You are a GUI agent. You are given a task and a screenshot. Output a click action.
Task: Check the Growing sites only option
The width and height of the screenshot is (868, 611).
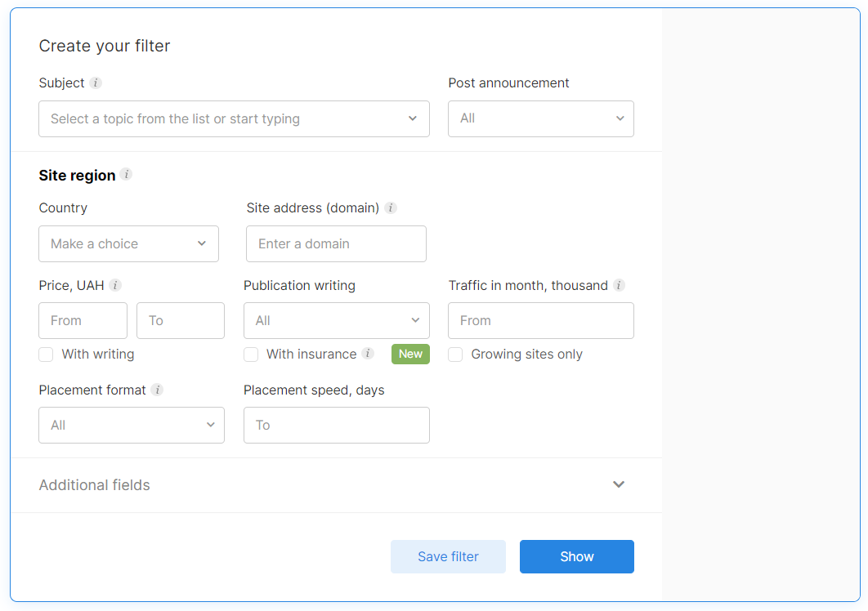click(x=455, y=355)
